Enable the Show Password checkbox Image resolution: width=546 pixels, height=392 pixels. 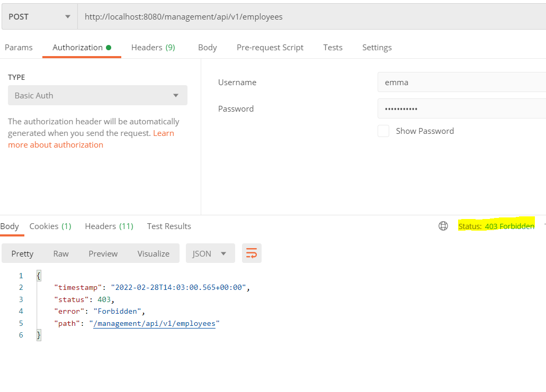(x=383, y=131)
